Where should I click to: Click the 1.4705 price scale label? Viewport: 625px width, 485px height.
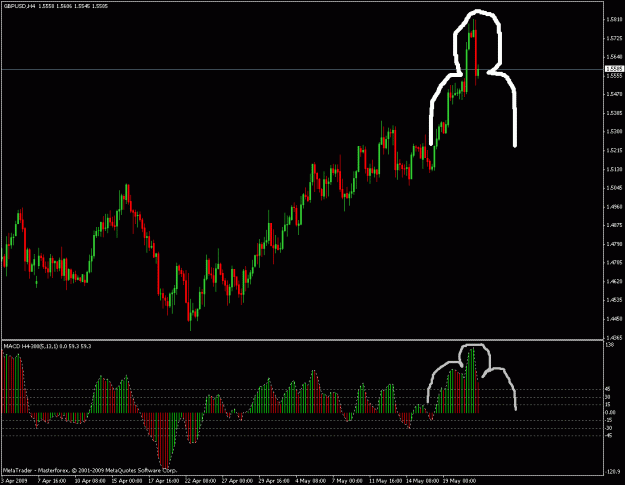click(x=614, y=262)
